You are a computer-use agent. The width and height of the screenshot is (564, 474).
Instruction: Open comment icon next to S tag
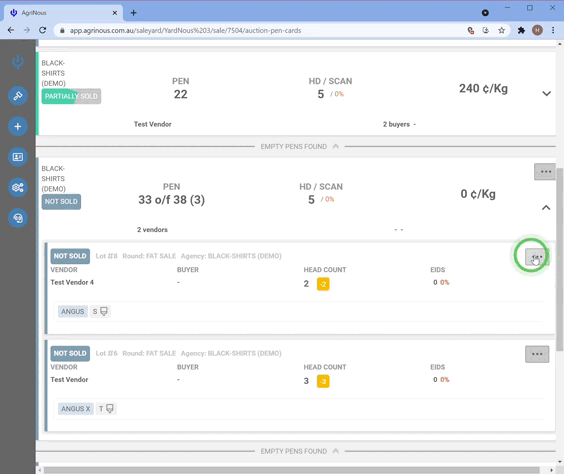(104, 311)
